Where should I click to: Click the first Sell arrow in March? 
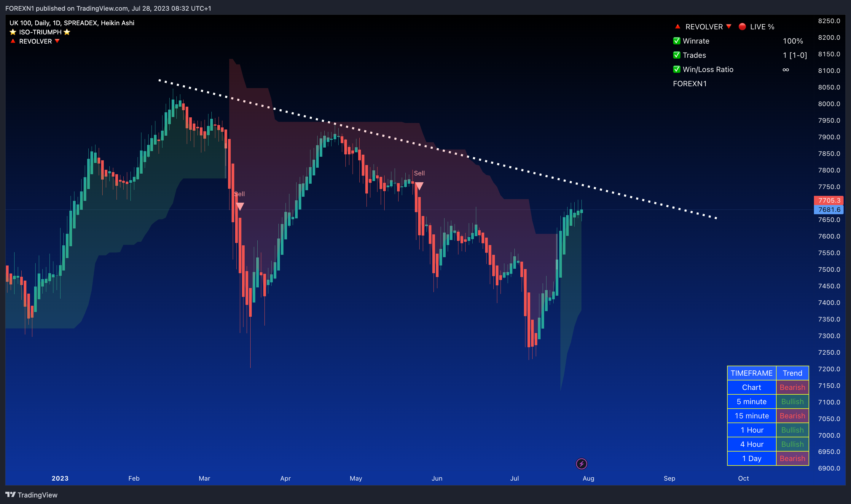click(x=240, y=207)
